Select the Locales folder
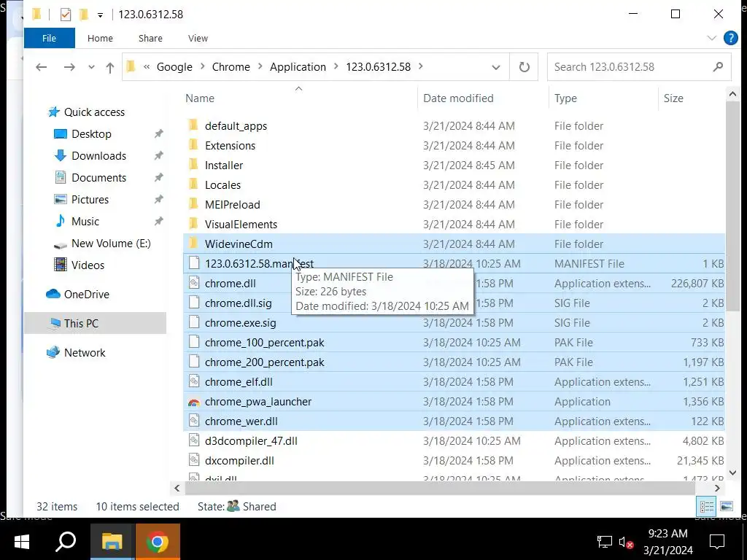This screenshot has width=747, height=560. 222,184
